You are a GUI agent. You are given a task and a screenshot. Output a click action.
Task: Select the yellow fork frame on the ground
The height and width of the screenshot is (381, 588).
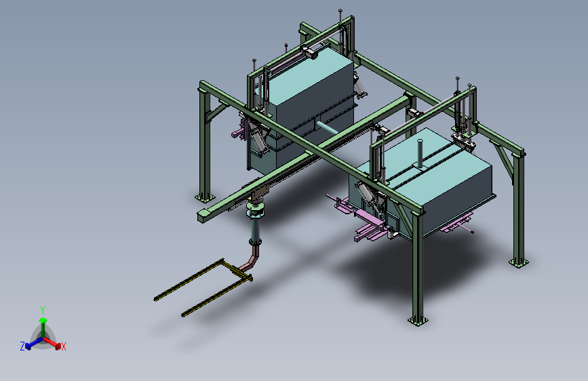pos(204,287)
